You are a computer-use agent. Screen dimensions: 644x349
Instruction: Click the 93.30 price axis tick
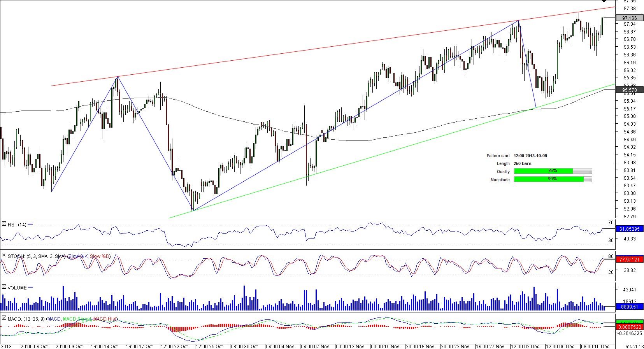(x=630, y=193)
